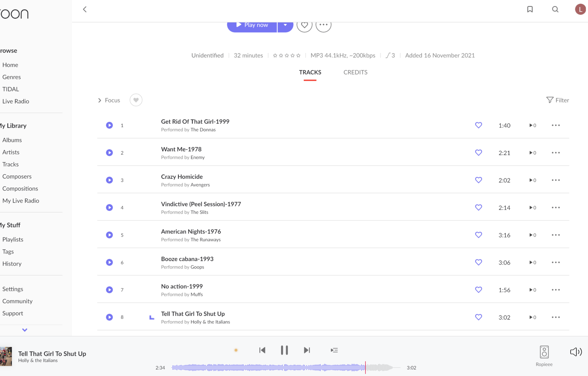Open Genres in sidebar
Screen dimensions: 588x376
click(x=11, y=77)
